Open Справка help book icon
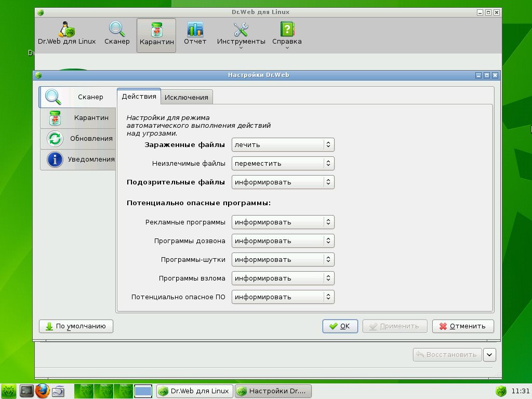The image size is (532, 399). pos(287,35)
